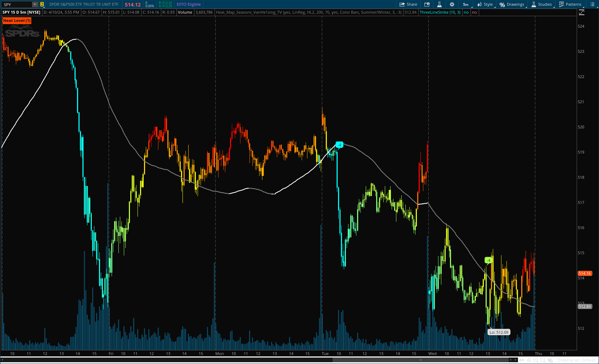Click the H: 515.01 high value
The image size is (599, 364).
[x=111, y=12]
